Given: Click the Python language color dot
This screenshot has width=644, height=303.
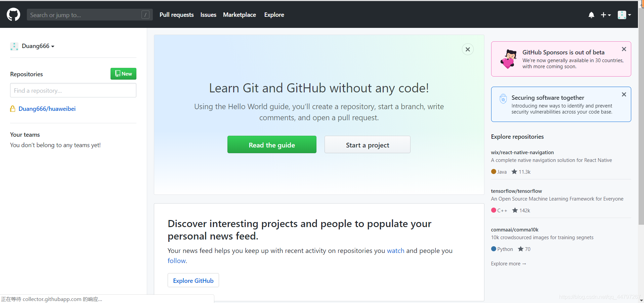Looking at the screenshot, I should click(x=493, y=249).
